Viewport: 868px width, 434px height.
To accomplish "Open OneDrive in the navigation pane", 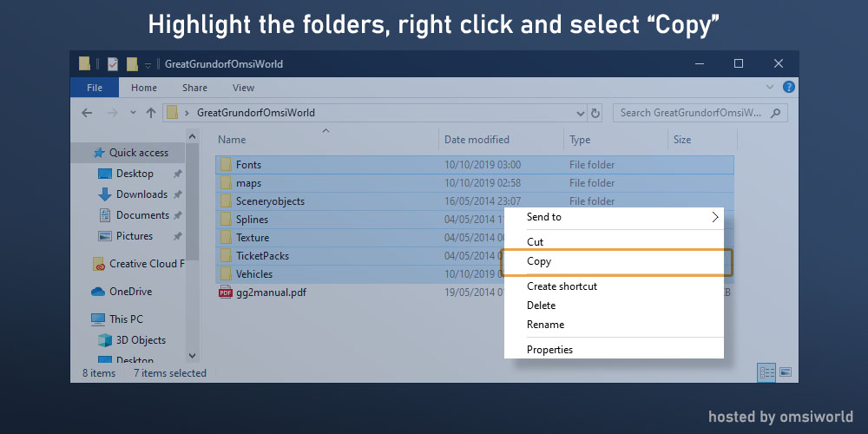I will pyautogui.click(x=131, y=292).
